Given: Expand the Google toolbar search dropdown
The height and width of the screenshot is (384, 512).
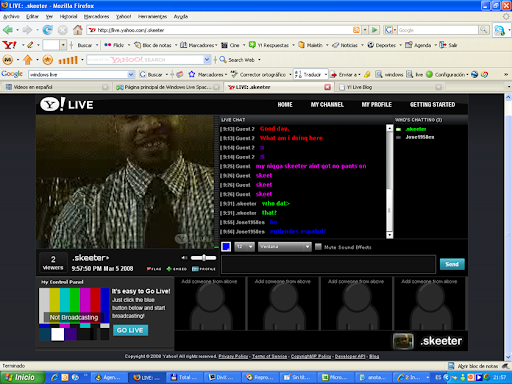Looking at the screenshot, I should (x=131, y=74).
